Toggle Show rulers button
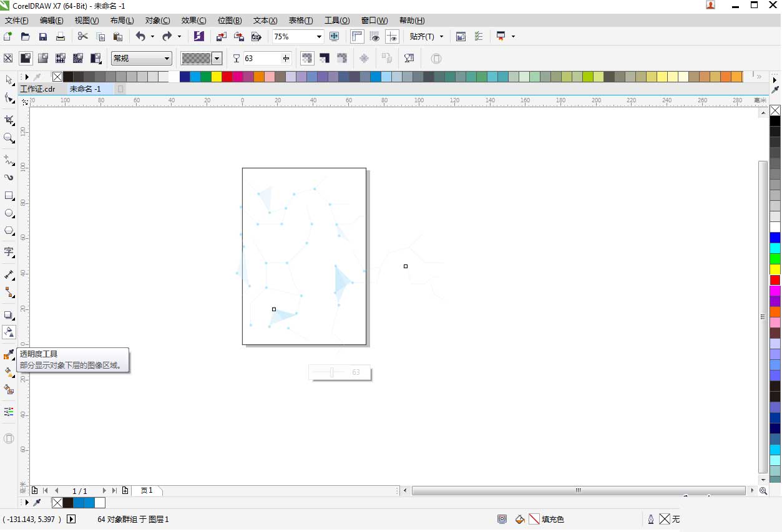 (357, 36)
